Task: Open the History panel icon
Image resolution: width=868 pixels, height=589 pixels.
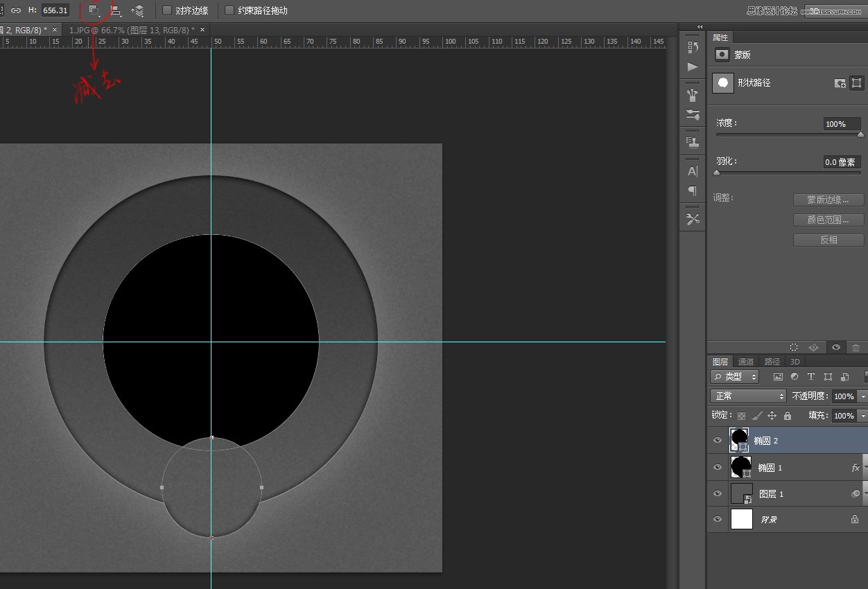Action: point(692,47)
